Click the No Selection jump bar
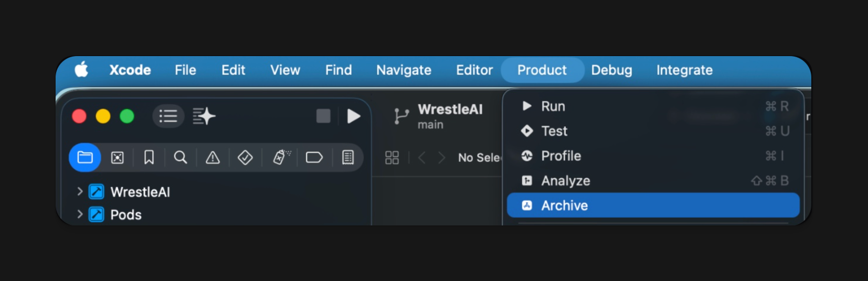 tap(480, 157)
